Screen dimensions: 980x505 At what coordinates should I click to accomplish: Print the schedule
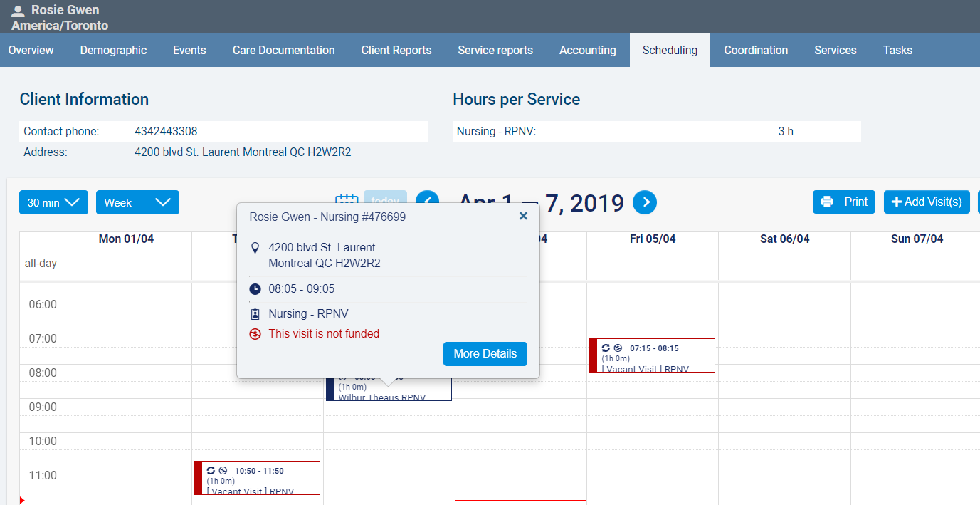click(x=844, y=202)
